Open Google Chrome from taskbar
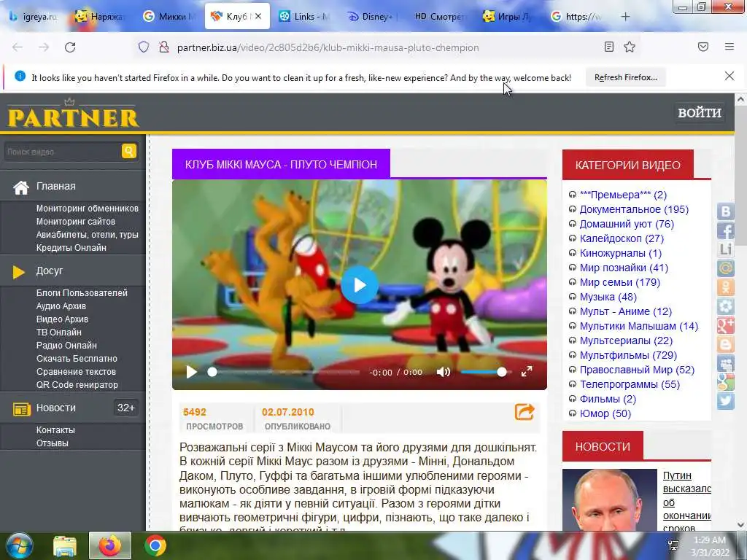The image size is (747, 560). pos(155,545)
